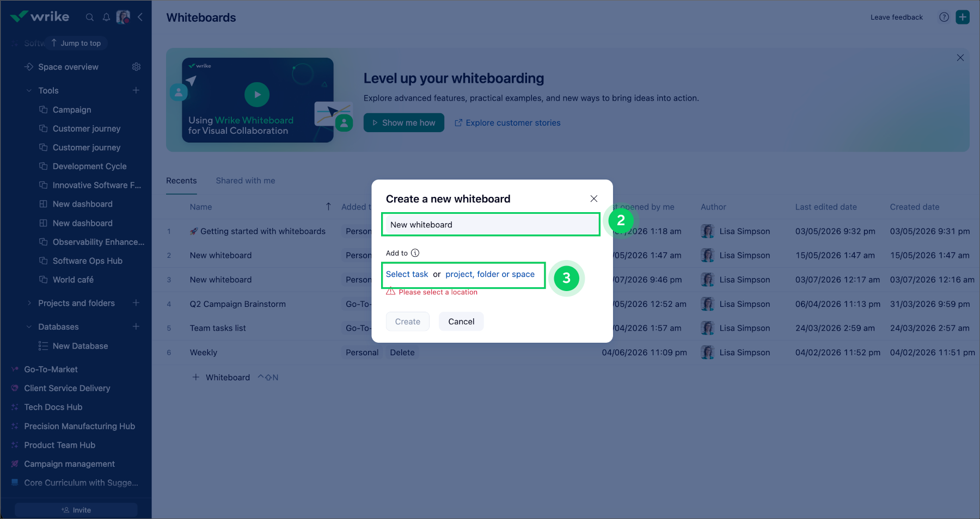Open New Database in sidebar
This screenshot has height=519, width=980.
80,346
